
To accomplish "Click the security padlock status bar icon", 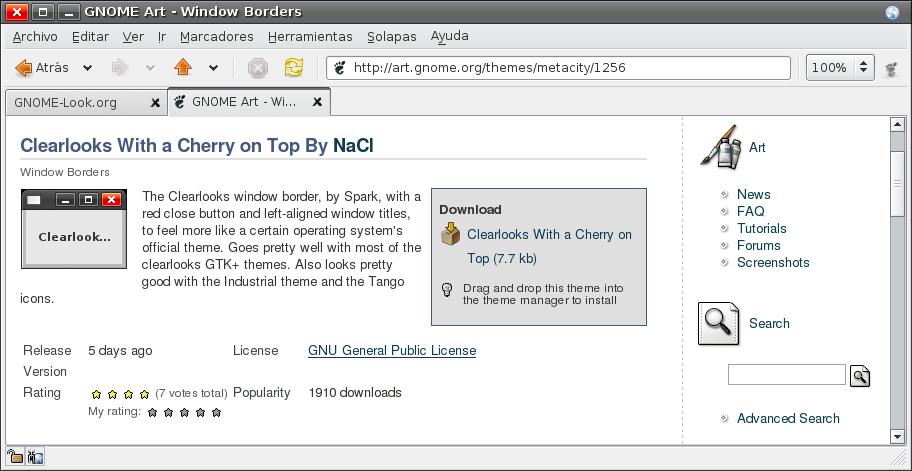I will tap(14, 456).
